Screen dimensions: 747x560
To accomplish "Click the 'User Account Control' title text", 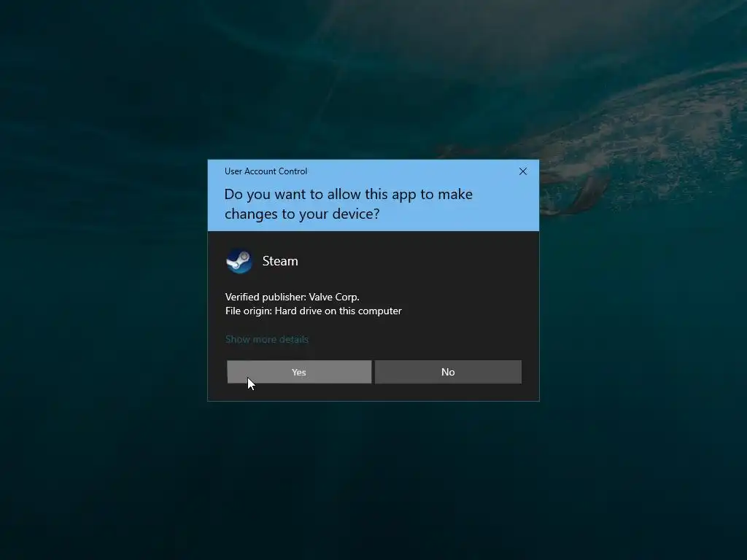I will click(266, 171).
